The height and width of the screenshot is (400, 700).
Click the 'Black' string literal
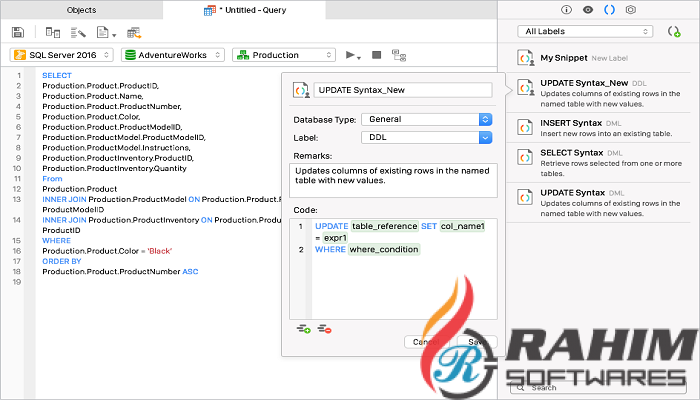(x=159, y=251)
